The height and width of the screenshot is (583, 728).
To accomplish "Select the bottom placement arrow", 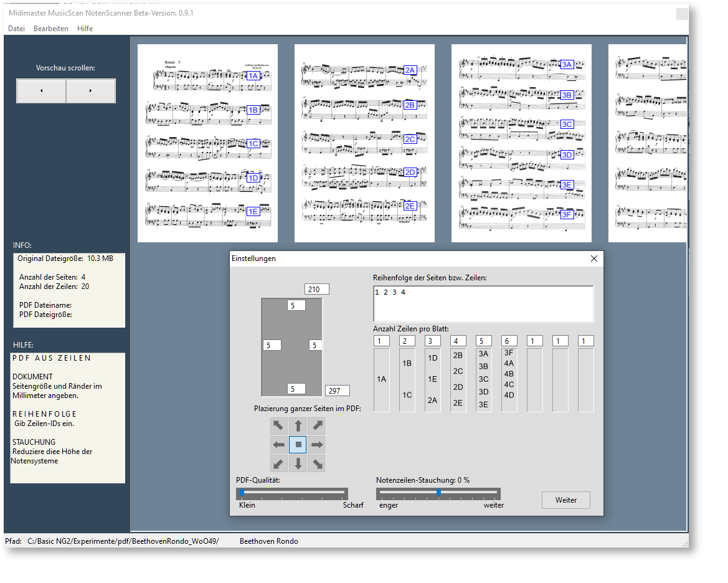I will [x=298, y=463].
